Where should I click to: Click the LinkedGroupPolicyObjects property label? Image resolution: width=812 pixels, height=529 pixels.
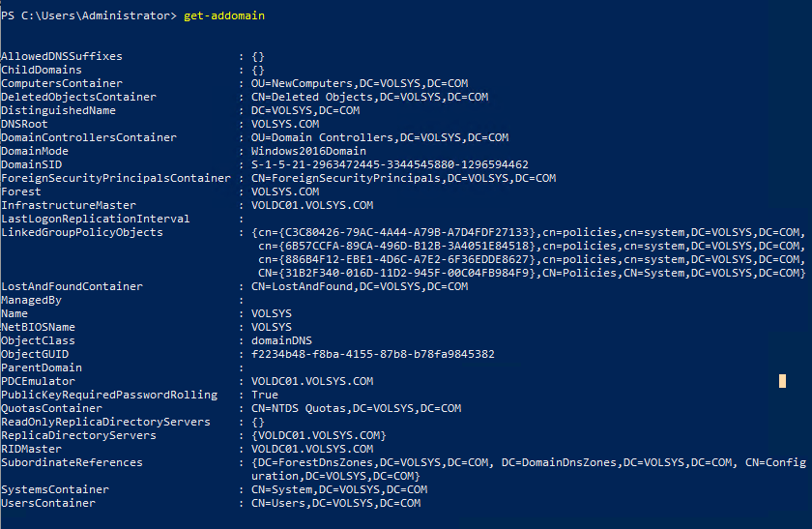81,232
